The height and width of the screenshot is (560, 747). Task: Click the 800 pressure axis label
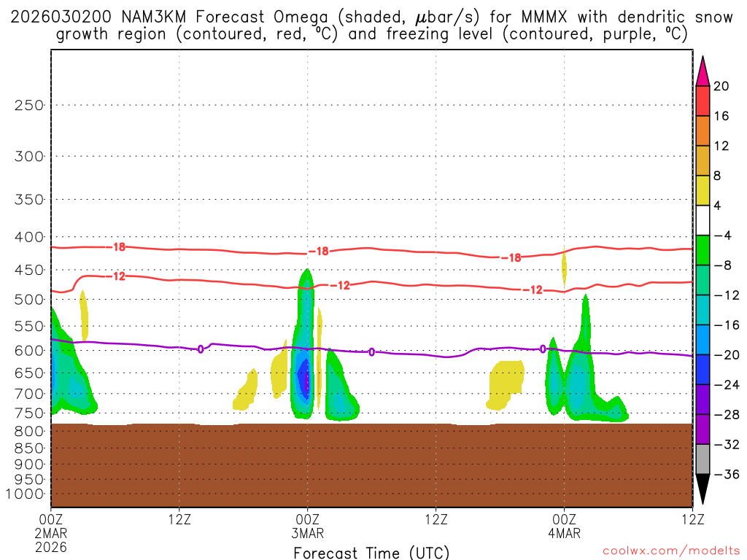[29, 432]
